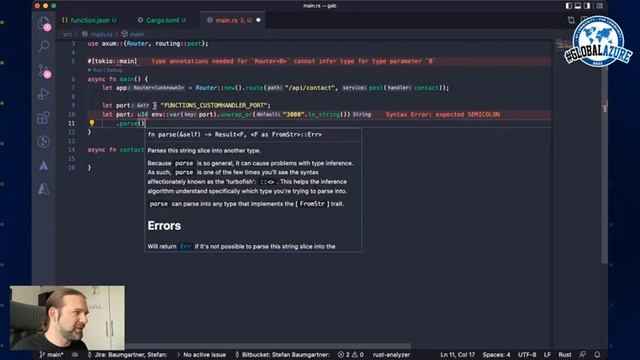
Task: Click the .parse() call on line 11
Action: (131, 123)
